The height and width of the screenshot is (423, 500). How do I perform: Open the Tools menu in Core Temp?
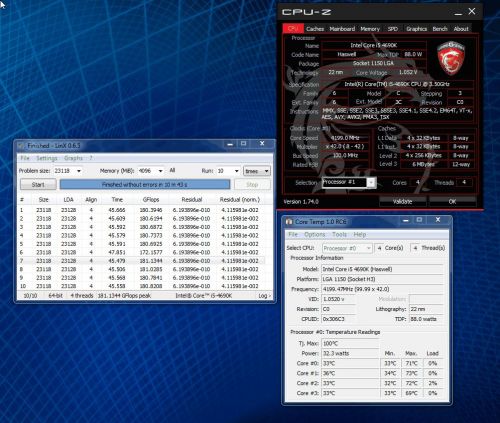coord(339,234)
